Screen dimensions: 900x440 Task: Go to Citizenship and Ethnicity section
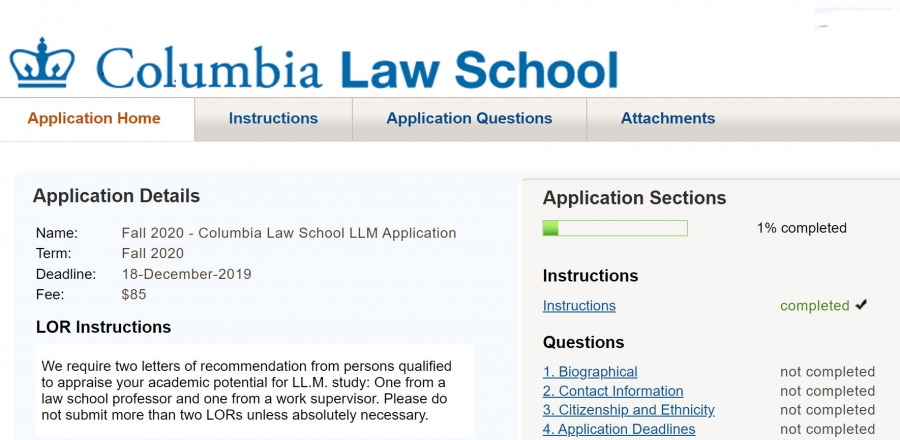[x=629, y=410]
